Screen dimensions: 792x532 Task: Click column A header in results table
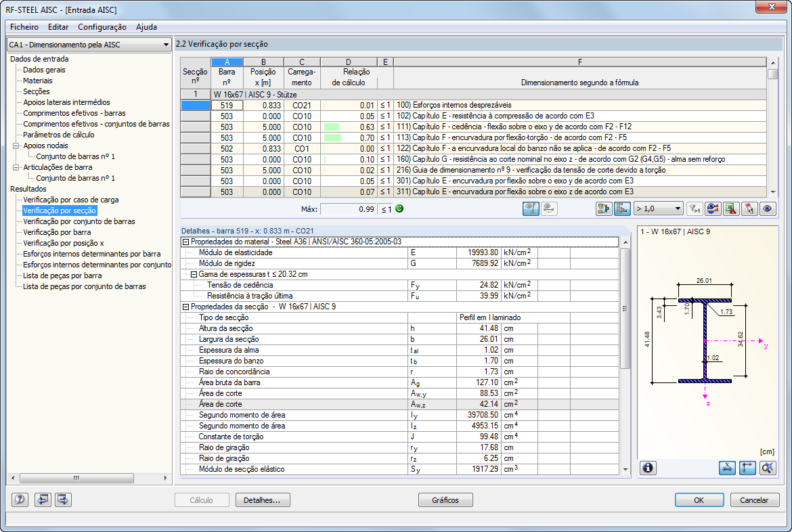[227, 62]
